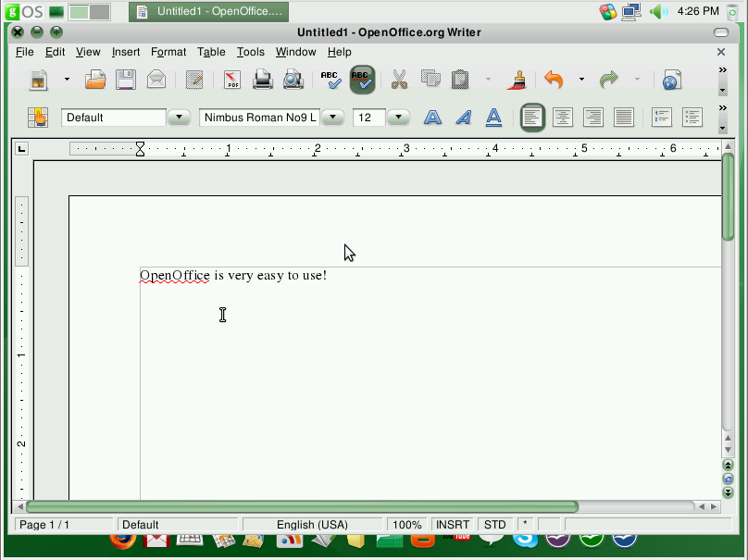This screenshot has width=748, height=560.
Task: Open Page Preview magnifier icon
Action: coord(293,80)
